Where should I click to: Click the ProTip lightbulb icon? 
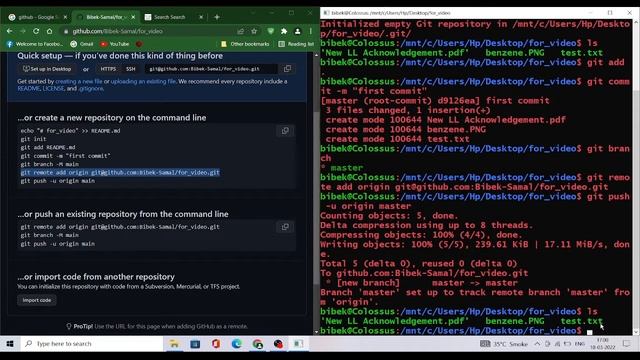coord(69,326)
